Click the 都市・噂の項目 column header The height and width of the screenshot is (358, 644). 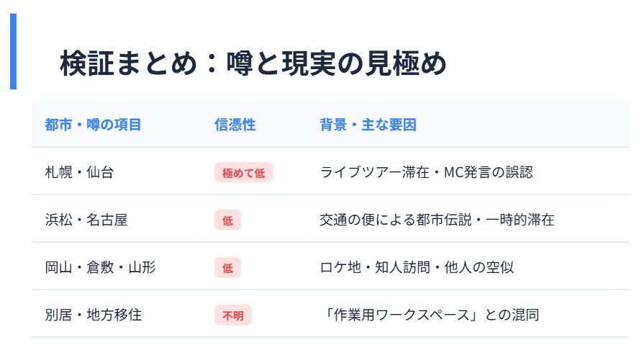pos(93,125)
